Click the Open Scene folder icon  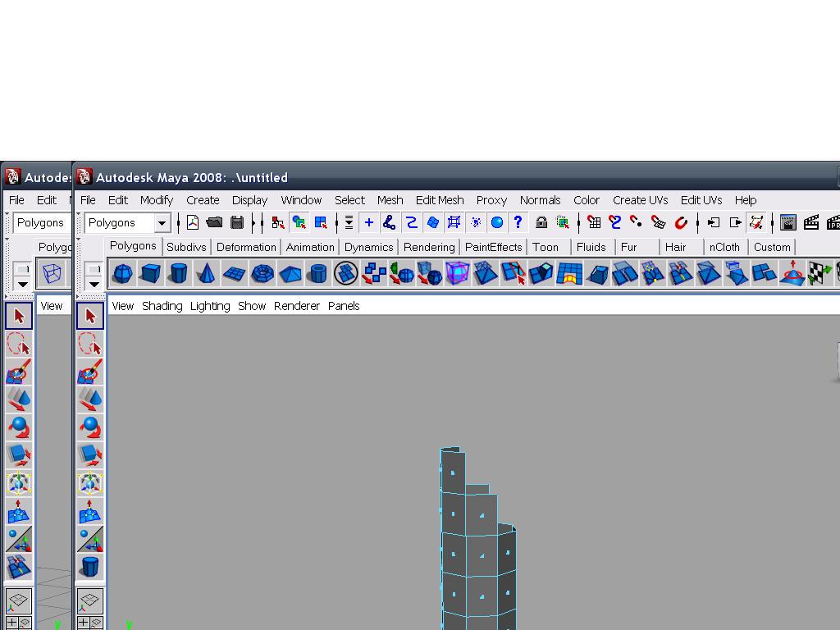214,222
